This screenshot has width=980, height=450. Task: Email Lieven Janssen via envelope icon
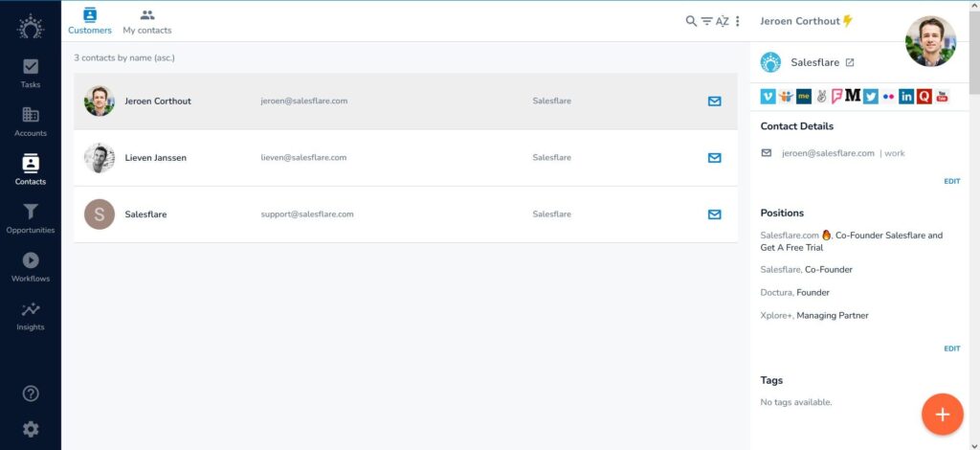pyautogui.click(x=714, y=157)
